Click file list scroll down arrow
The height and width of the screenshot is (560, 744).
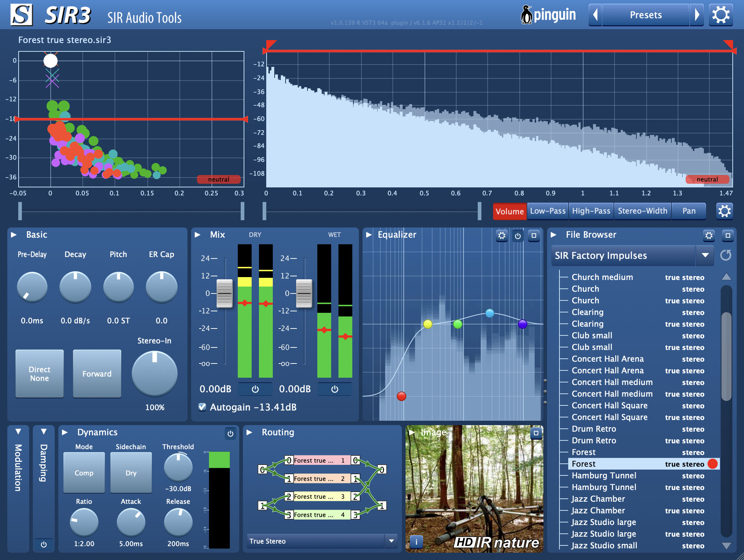[x=726, y=545]
